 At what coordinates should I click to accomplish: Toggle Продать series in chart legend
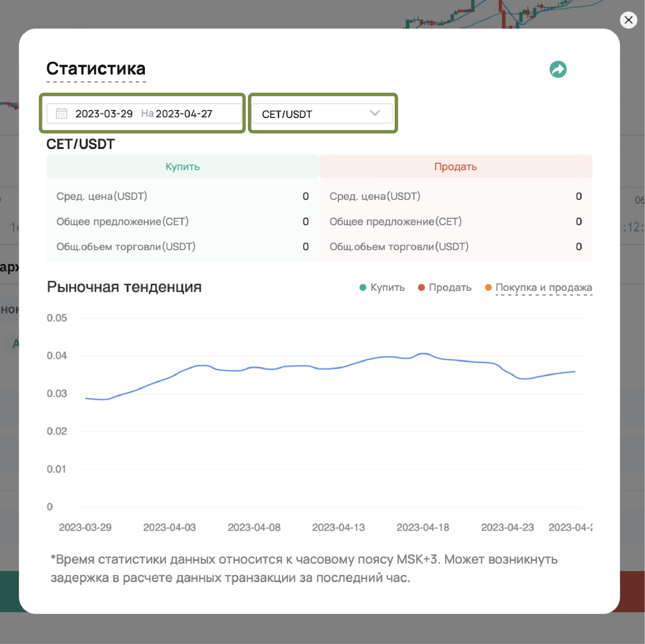pyautogui.click(x=450, y=288)
